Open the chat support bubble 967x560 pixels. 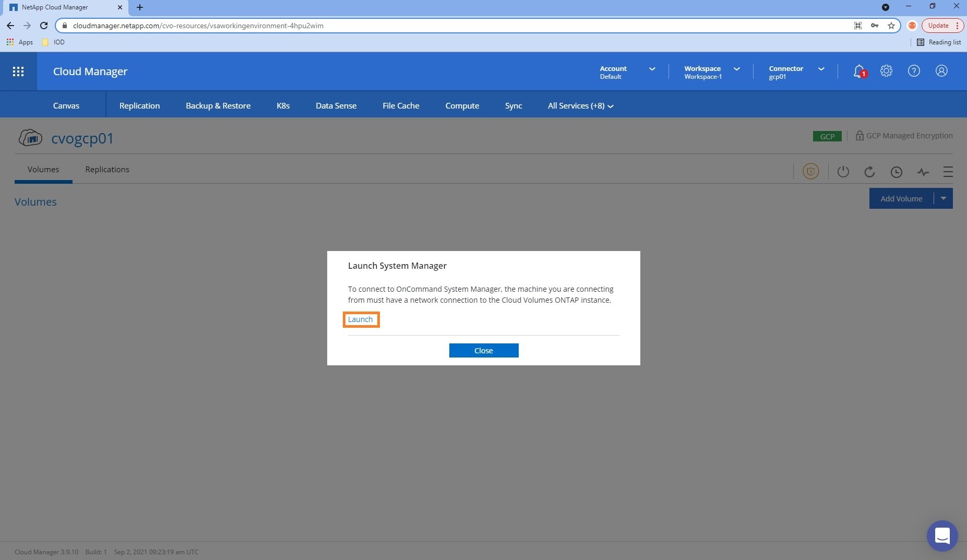(942, 535)
